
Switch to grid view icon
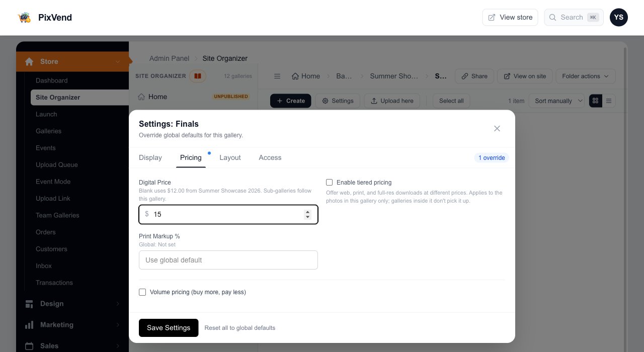[596, 101]
